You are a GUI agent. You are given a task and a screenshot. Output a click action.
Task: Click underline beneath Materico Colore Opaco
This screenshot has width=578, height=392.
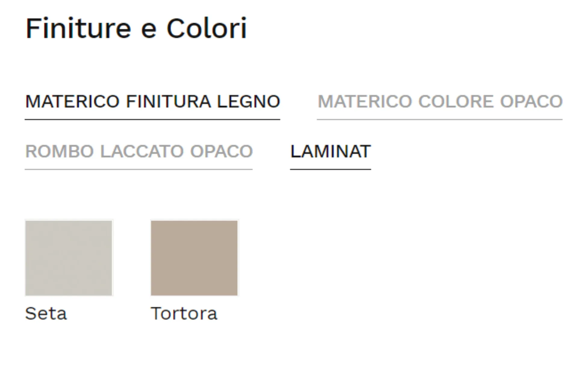(440, 120)
